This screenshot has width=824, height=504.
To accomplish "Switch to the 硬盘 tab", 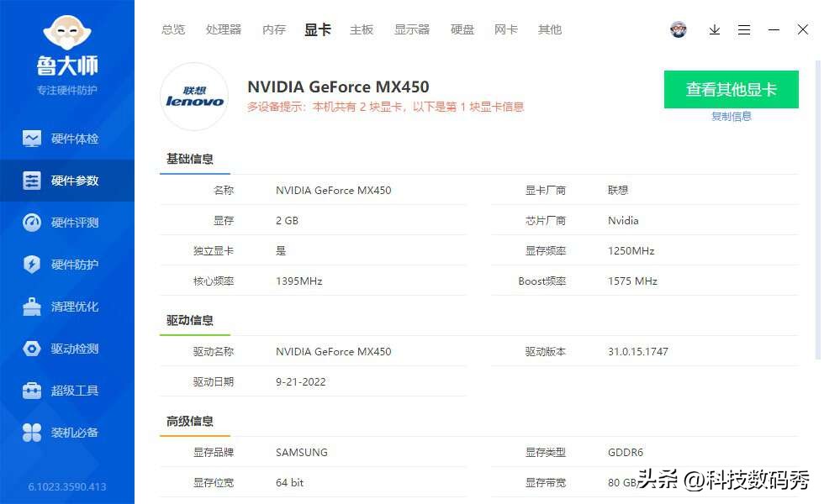I will point(462,29).
